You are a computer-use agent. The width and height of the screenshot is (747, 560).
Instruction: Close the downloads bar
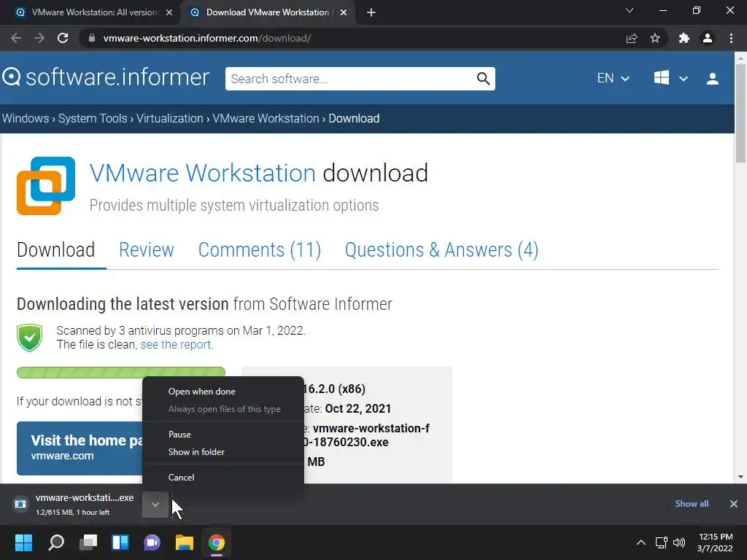pos(734,504)
